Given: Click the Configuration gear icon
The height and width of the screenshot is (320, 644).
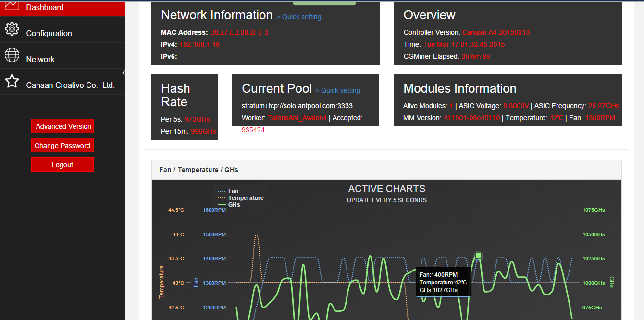Looking at the screenshot, I should (12, 29).
